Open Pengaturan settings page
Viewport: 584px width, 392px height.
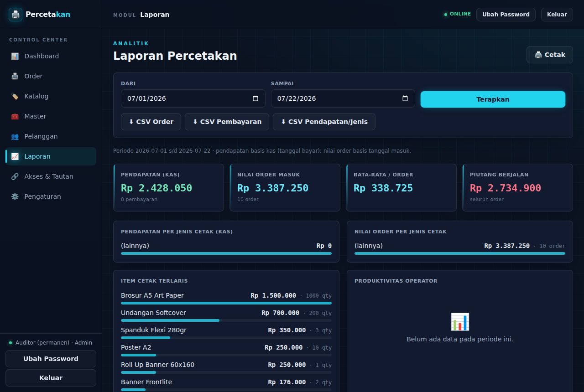51,196
